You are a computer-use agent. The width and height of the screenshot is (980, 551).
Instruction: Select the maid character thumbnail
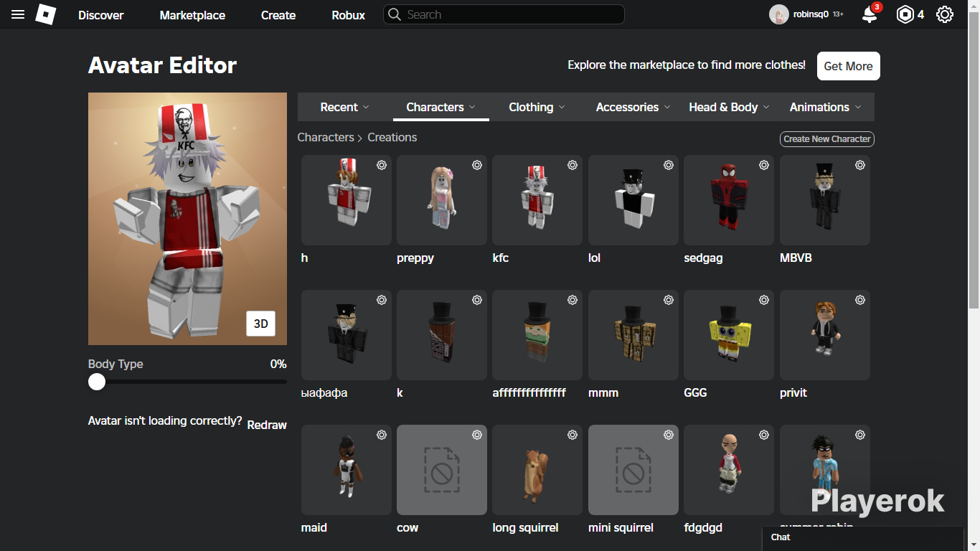347,470
